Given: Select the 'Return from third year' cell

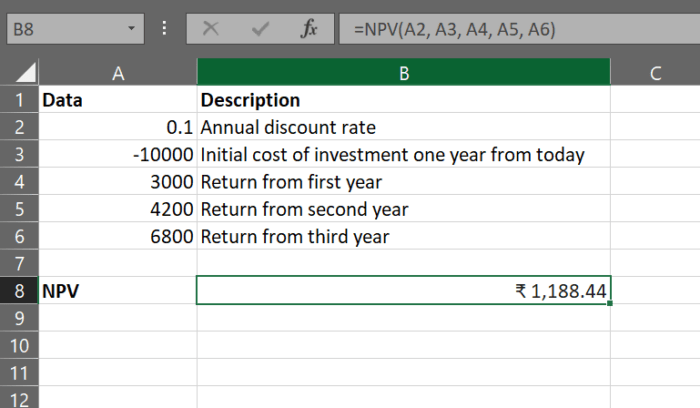Looking at the screenshot, I should [x=404, y=236].
